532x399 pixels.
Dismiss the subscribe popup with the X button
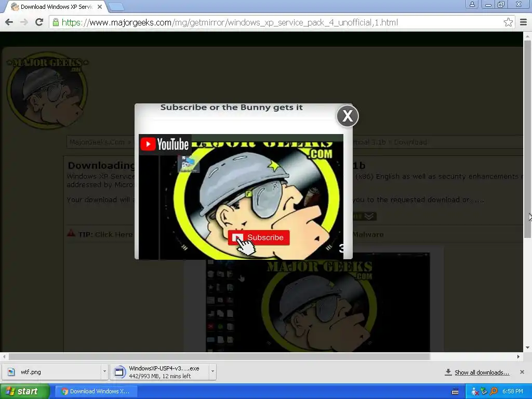pyautogui.click(x=348, y=116)
